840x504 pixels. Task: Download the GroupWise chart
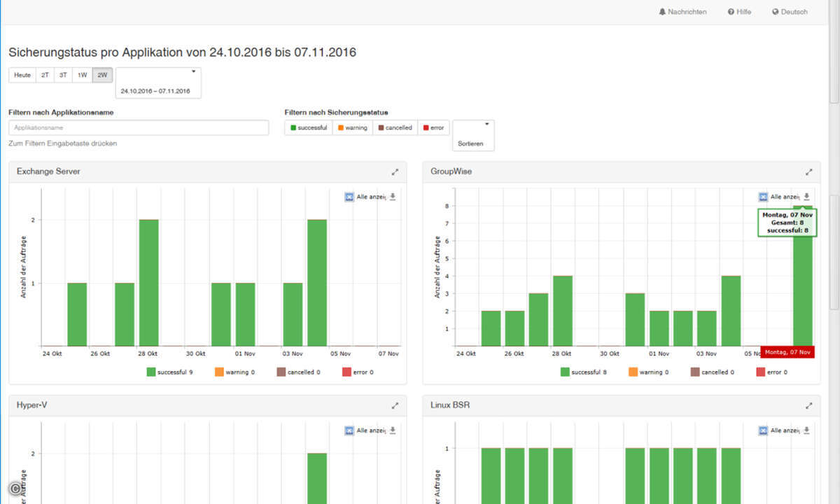[x=807, y=197]
